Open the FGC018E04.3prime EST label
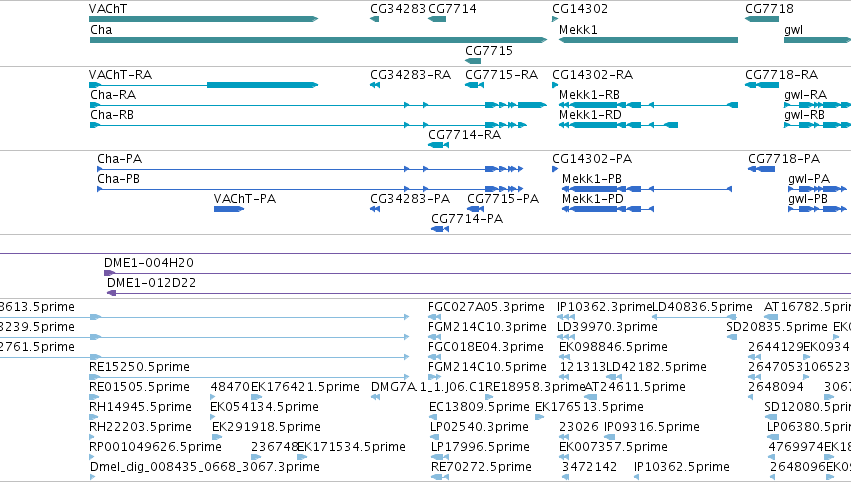 486,347
